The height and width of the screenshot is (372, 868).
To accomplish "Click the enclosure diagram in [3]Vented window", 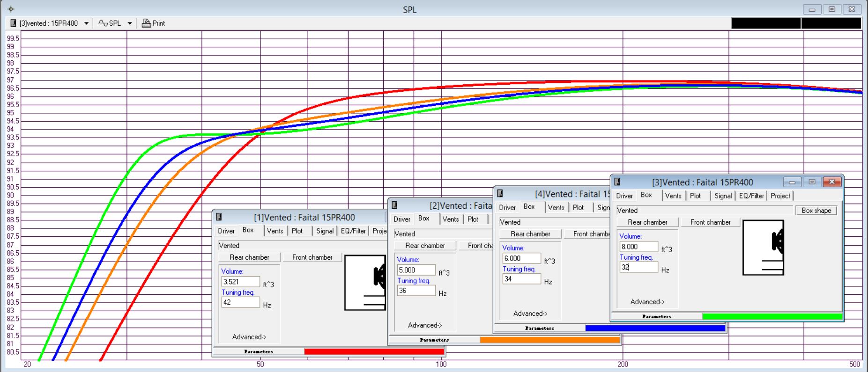I will [763, 248].
